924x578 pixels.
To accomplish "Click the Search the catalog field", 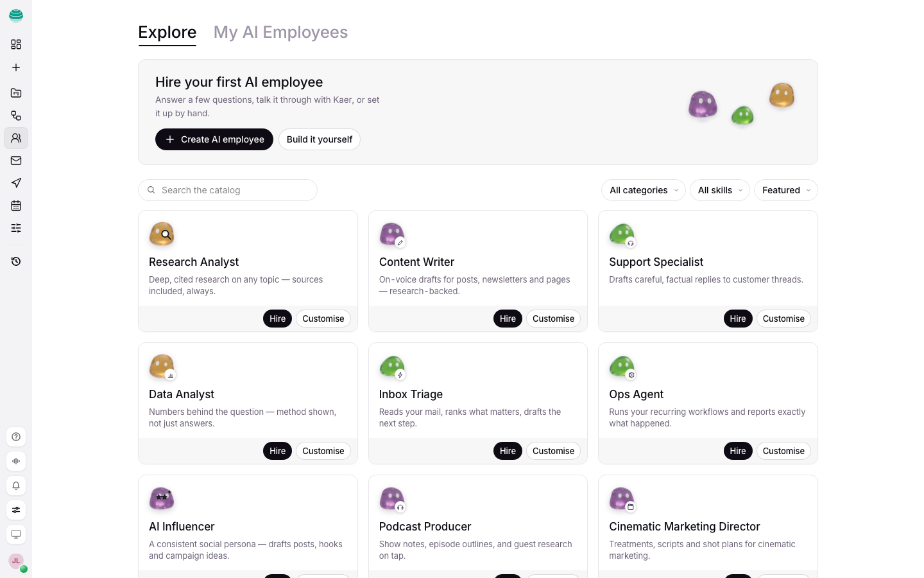I will click(x=228, y=190).
